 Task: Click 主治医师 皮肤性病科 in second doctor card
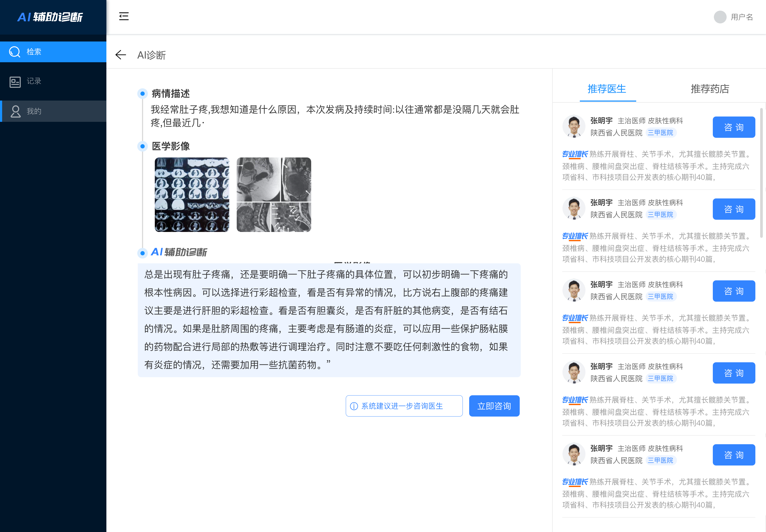pos(650,203)
